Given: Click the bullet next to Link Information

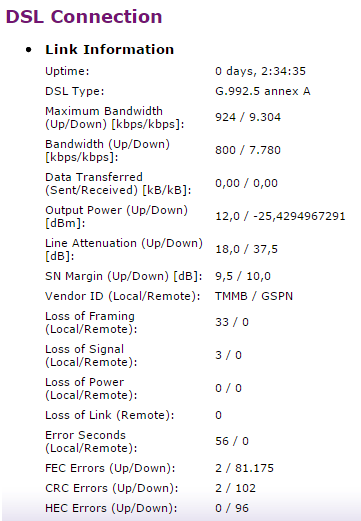Looking at the screenshot, I should pos(29,50).
